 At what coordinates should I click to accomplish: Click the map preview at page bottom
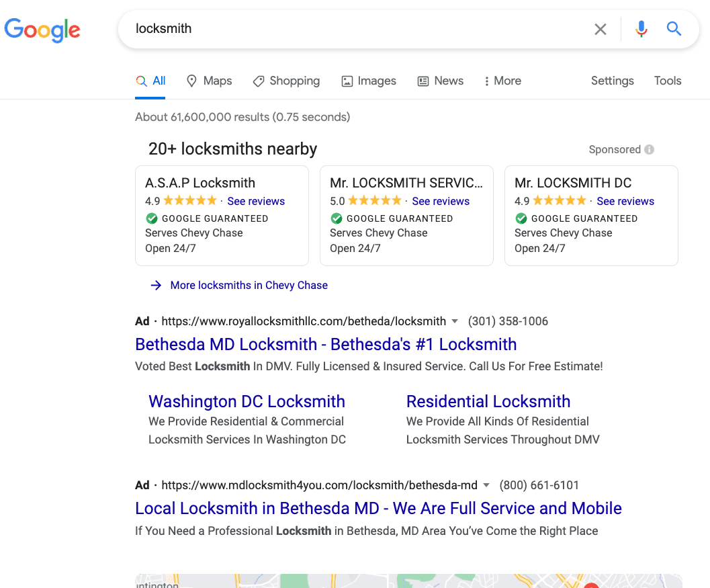408,581
